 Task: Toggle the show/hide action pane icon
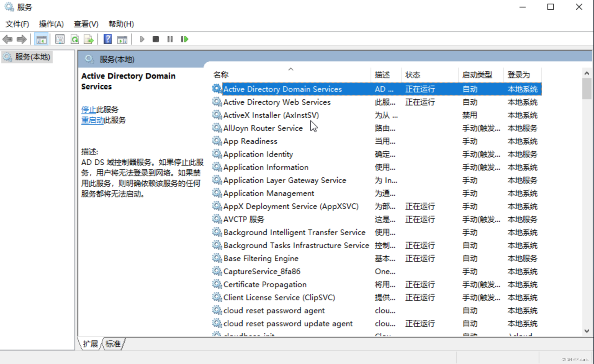pyautogui.click(x=122, y=39)
